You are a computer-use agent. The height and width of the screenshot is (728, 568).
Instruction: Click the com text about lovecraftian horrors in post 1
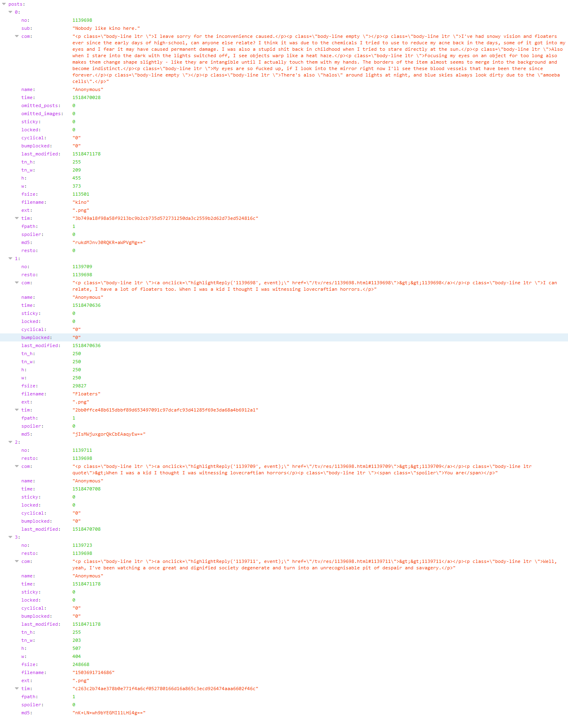315,286
